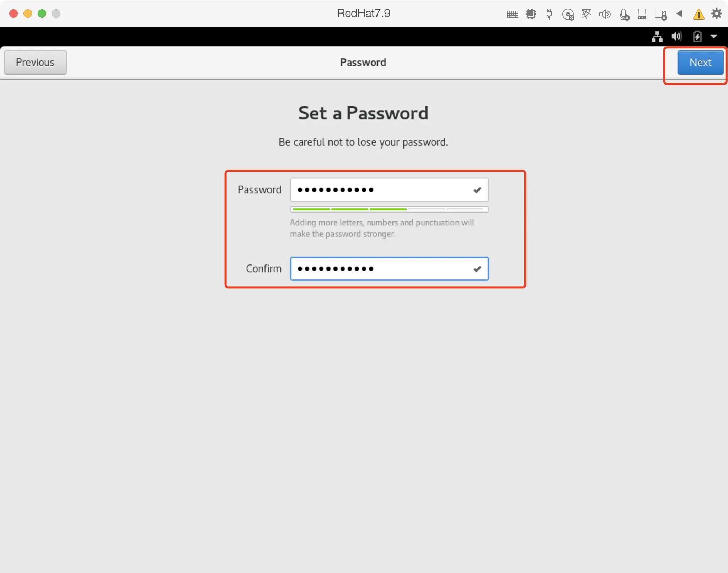Click the battery charging status icon
Image resolution: width=728 pixels, height=573 pixels.
click(x=697, y=36)
